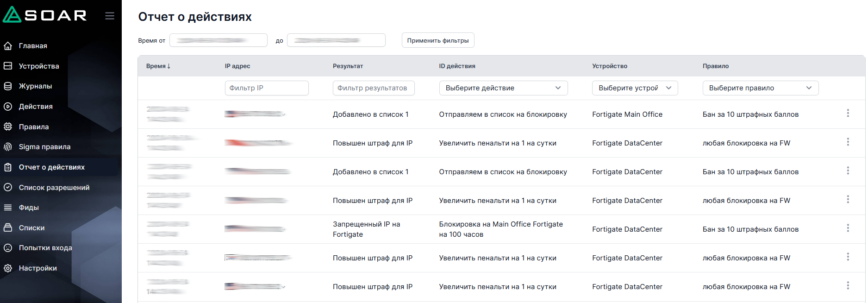Open Список разрешений in the sidebar
The image size is (868, 303).
54,188
